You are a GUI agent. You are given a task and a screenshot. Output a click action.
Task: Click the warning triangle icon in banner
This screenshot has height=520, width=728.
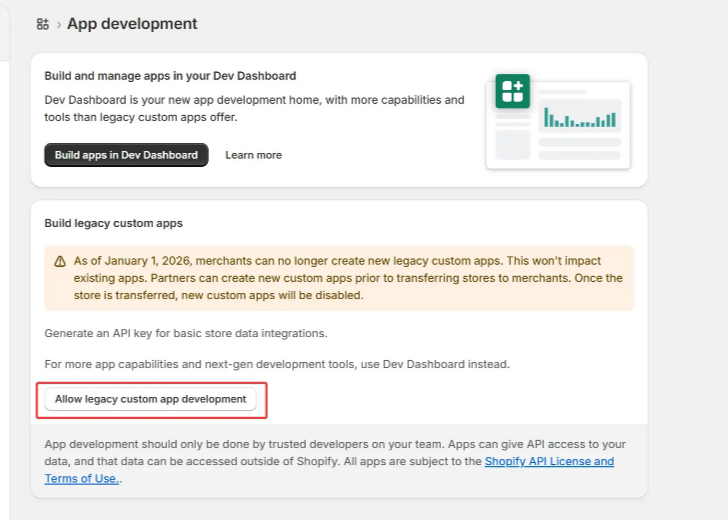[x=60, y=262]
